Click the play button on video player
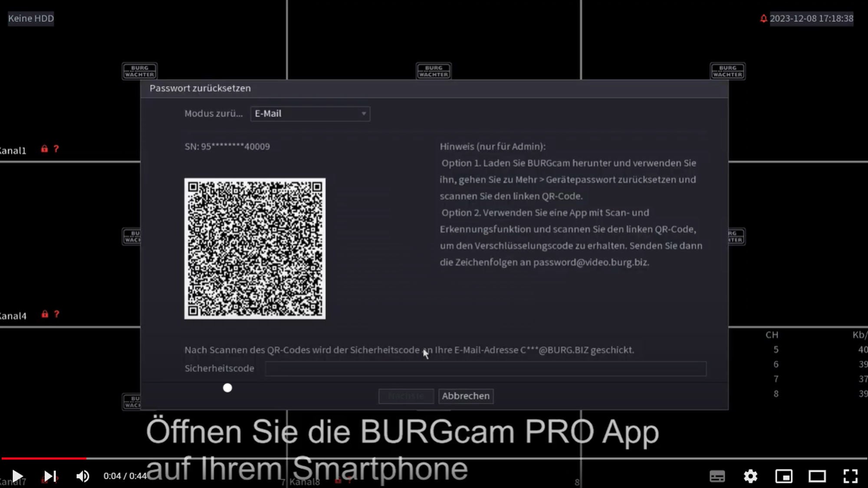The image size is (868, 488). click(x=16, y=475)
